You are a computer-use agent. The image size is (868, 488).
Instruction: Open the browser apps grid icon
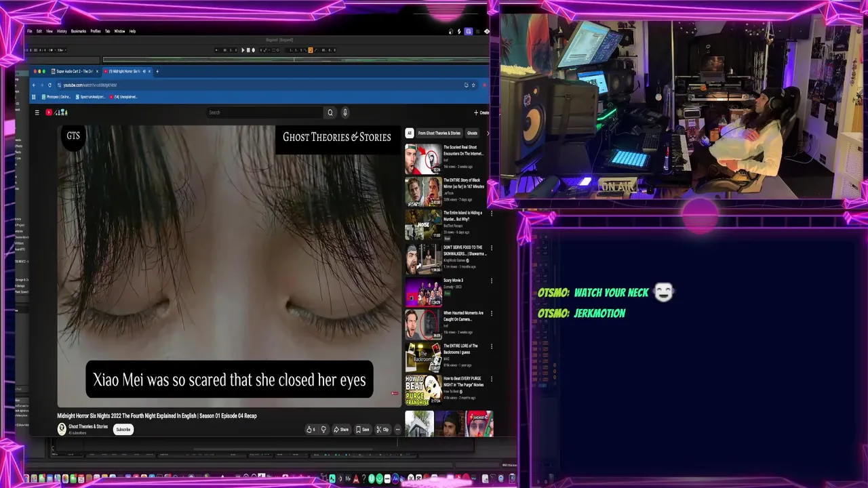(x=34, y=97)
